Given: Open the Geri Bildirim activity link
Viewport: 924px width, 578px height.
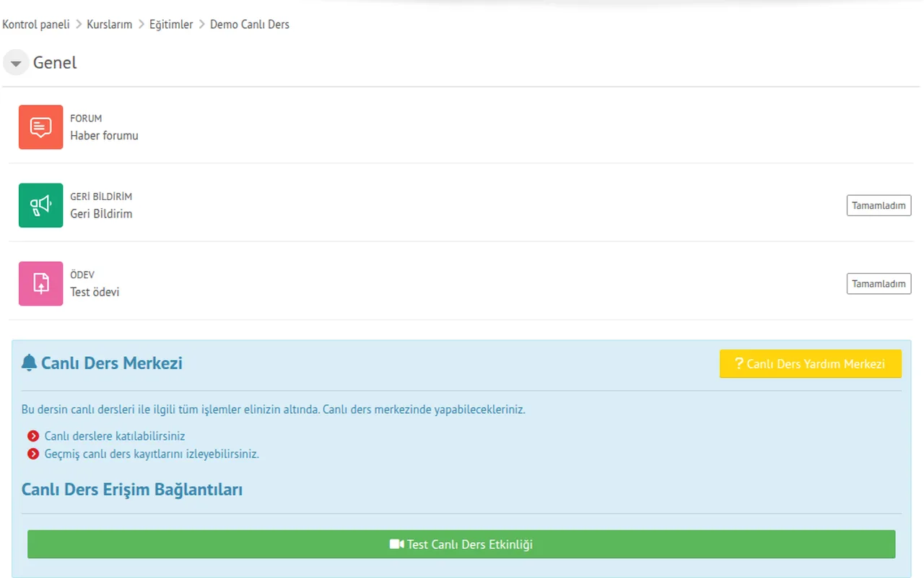Looking at the screenshot, I should 101,214.
